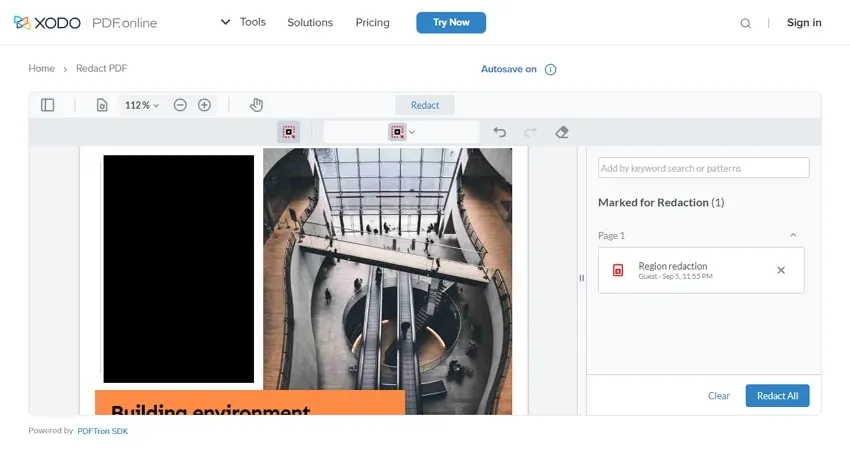
Task: Select the Pan hand tool
Action: [x=256, y=105]
